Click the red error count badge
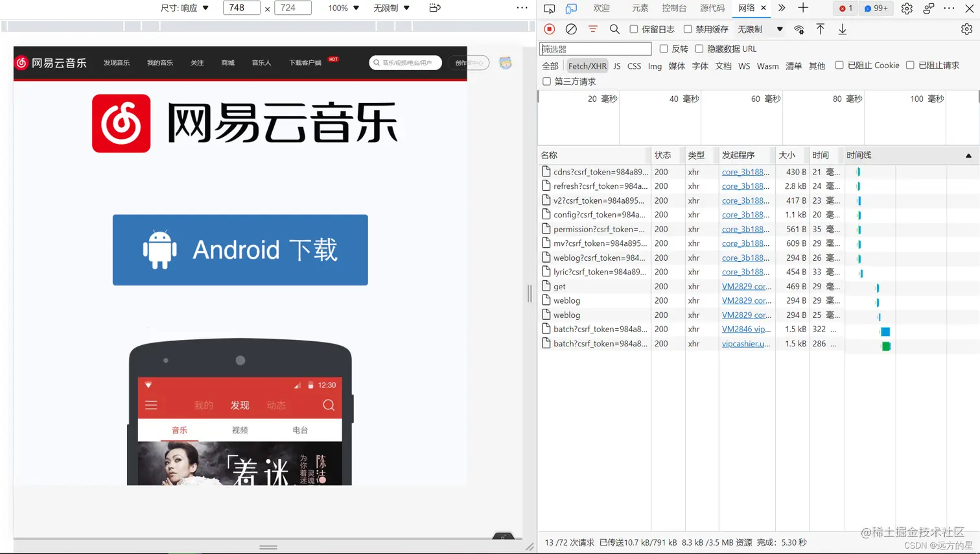 click(x=846, y=8)
